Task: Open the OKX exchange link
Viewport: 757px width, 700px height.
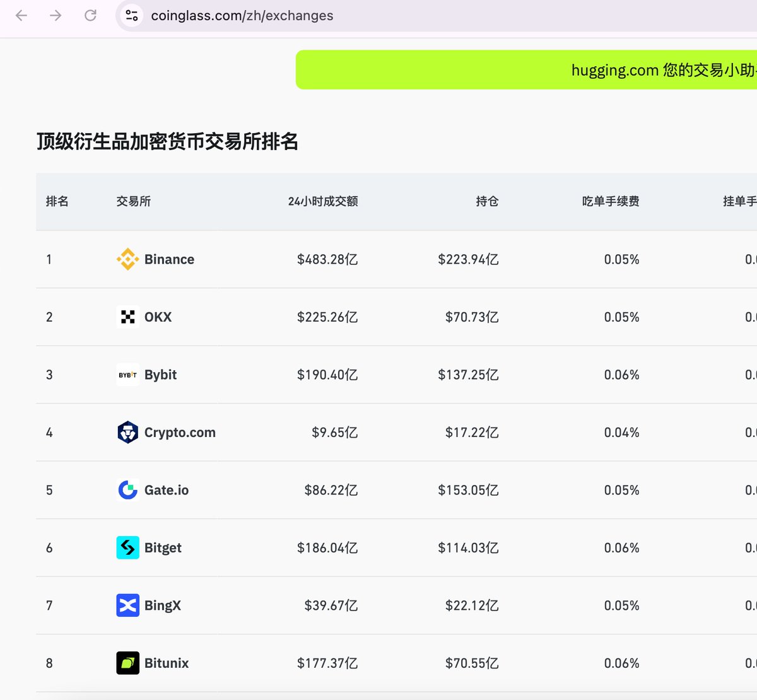Action: pyautogui.click(x=158, y=317)
